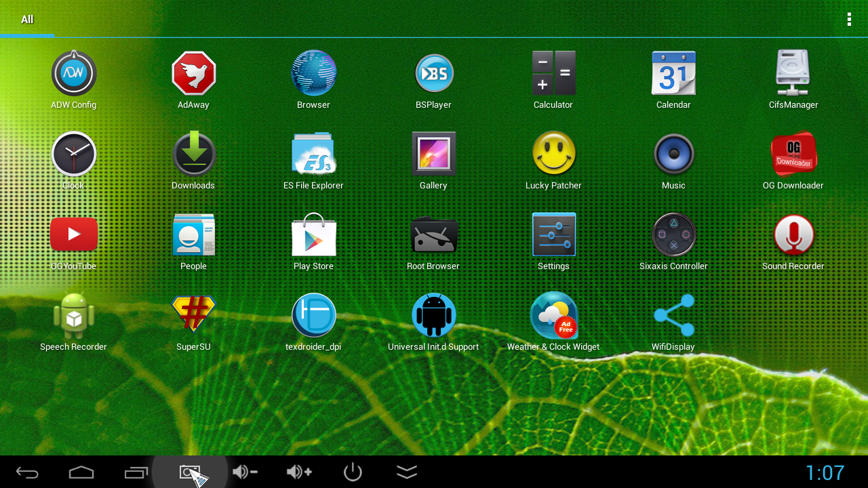The height and width of the screenshot is (488, 868).
Task: Tap the power button in navigation bar
Action: [x=353, y=472]
